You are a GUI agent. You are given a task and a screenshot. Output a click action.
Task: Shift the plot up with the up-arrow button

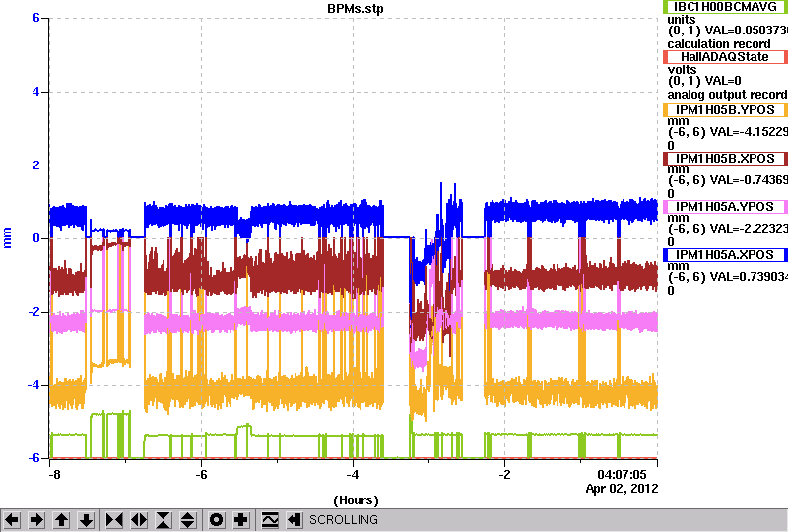point(61,520)
